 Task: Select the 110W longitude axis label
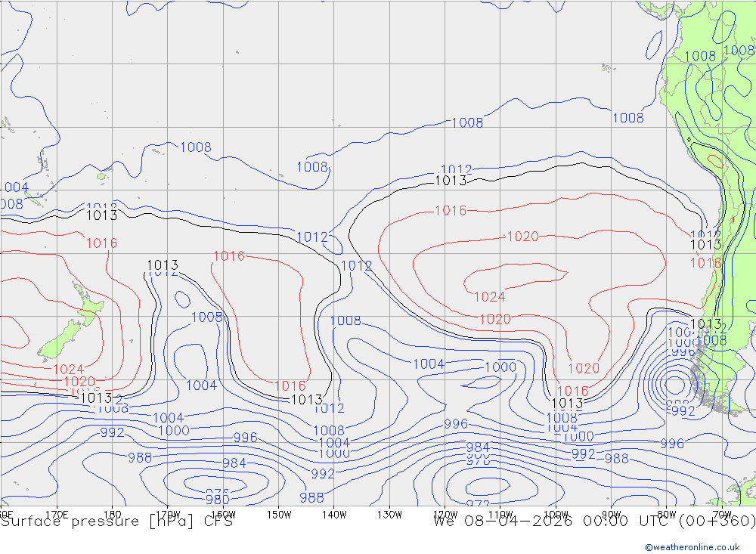pos(500,514)
